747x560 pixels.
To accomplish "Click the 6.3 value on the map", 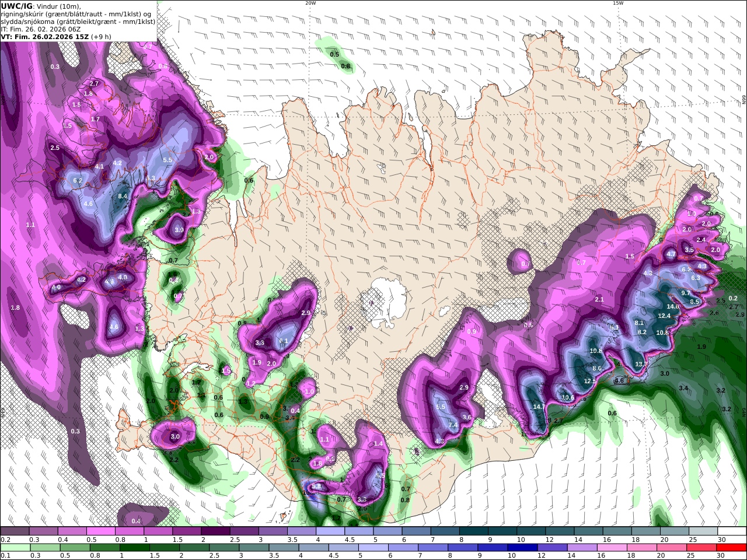I will tap(696, 278).
